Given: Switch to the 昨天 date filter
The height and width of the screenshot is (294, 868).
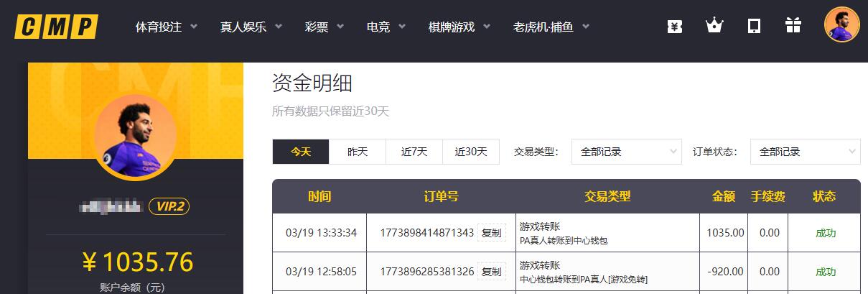Looking at the screenshot, I should coord(358,152).
